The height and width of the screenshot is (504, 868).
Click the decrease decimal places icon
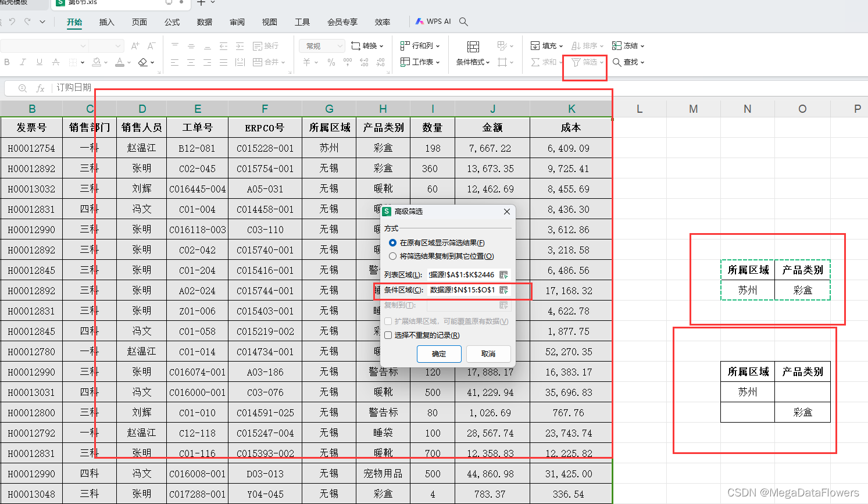click(381, 62)
